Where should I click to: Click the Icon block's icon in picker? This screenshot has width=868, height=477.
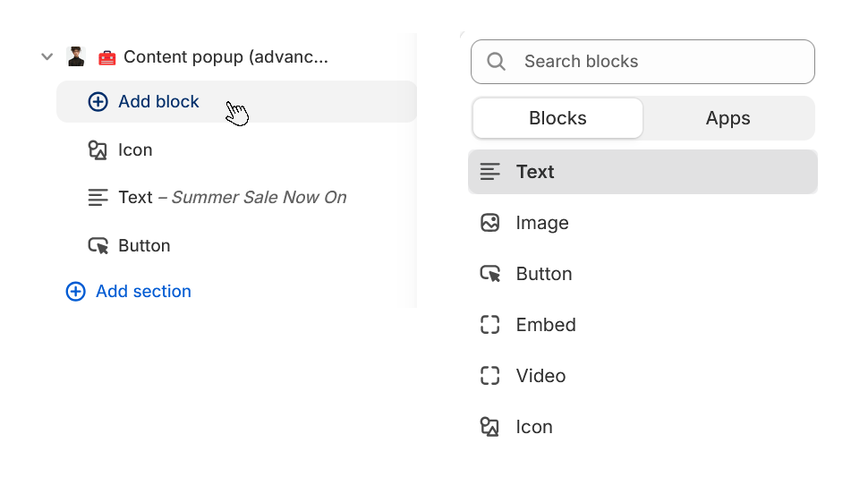coord(489,427)
